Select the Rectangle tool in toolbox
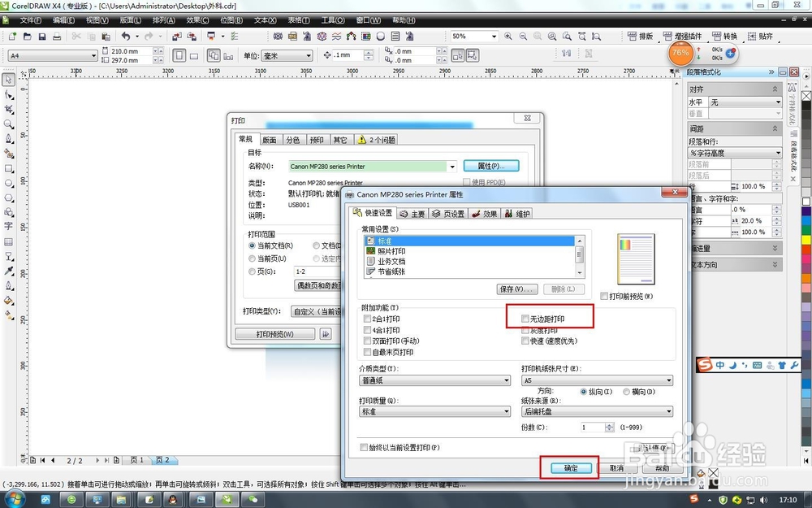 point(9,168)
